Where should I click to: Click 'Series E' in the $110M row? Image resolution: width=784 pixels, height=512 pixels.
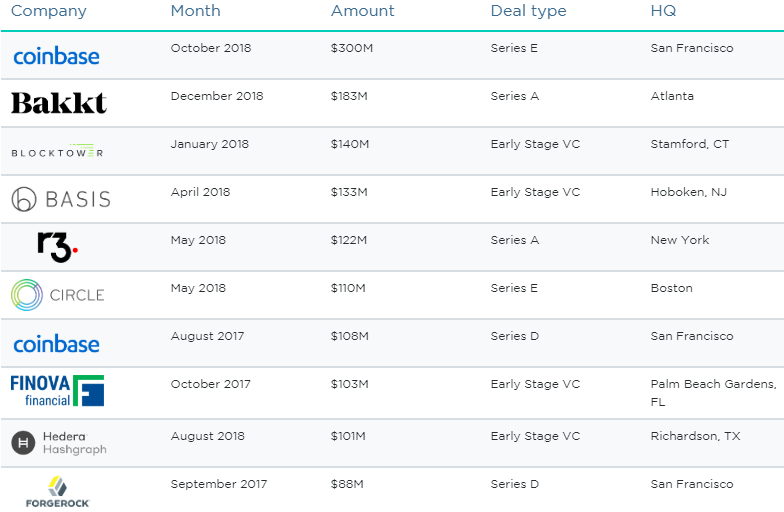click(x=514, y=288)
